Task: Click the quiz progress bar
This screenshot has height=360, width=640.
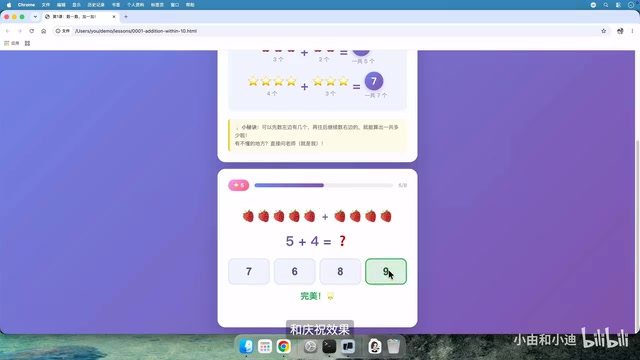Action: [324, 185]
